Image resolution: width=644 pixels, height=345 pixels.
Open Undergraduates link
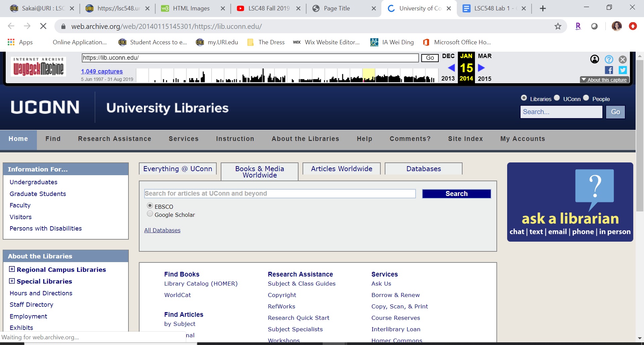point(34,182)
